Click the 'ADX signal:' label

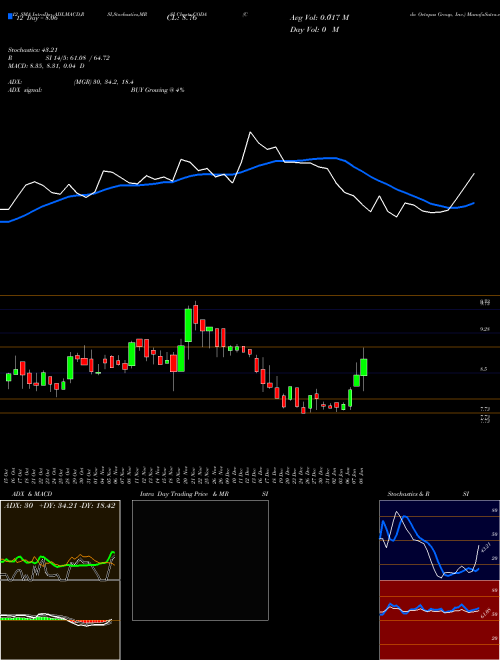[x=24, y=90]
